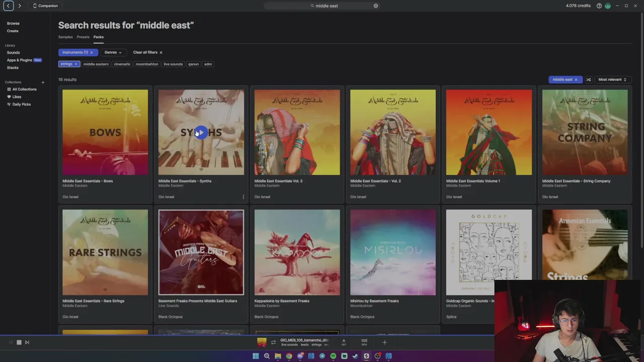The width and height of the screenshot is (644, 362).
Task: Remove the middle east search chip
Action: click(576, 79)
